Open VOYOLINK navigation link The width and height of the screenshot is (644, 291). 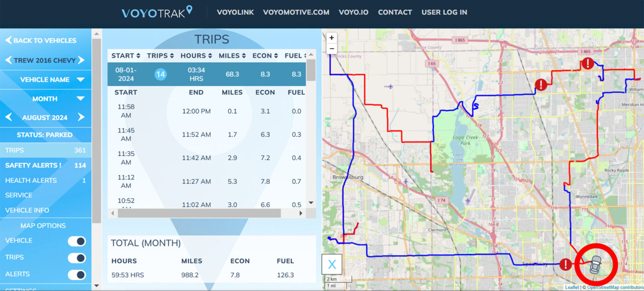point(235,12)
